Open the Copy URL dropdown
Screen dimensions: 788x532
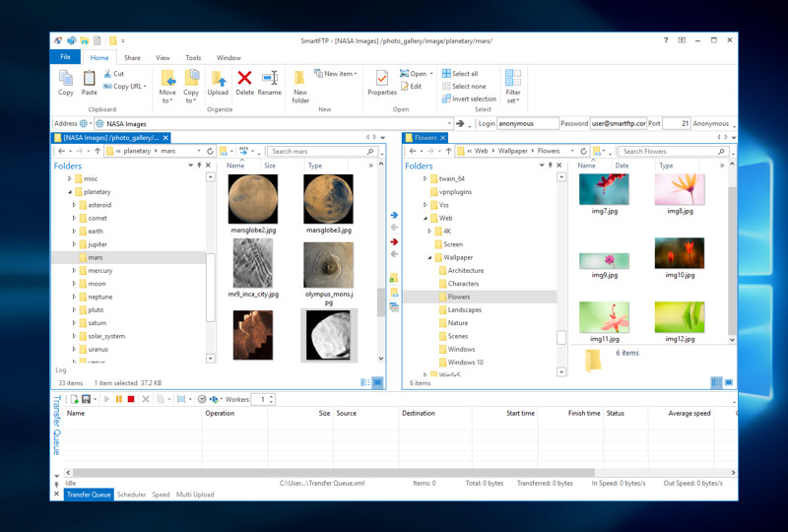point(145,87)
